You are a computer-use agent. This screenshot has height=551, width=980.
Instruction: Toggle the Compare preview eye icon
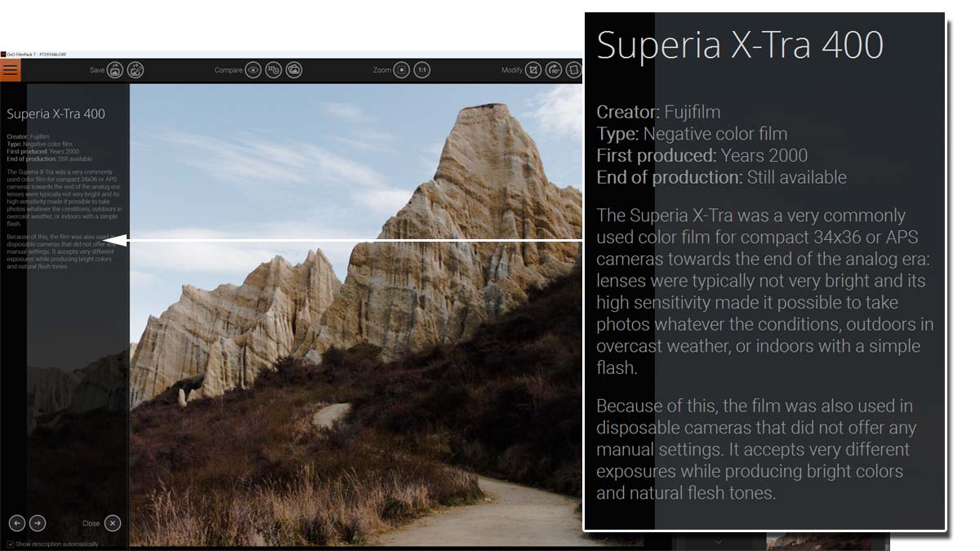(252, 69)
